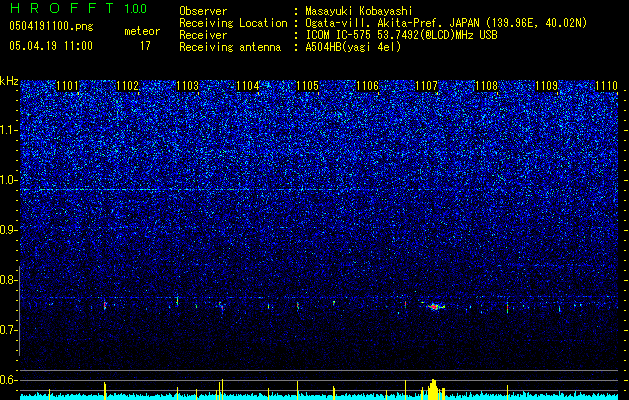629x400 pixels.
Task: Click the 1102 time marker
Action: pos(127,86)
